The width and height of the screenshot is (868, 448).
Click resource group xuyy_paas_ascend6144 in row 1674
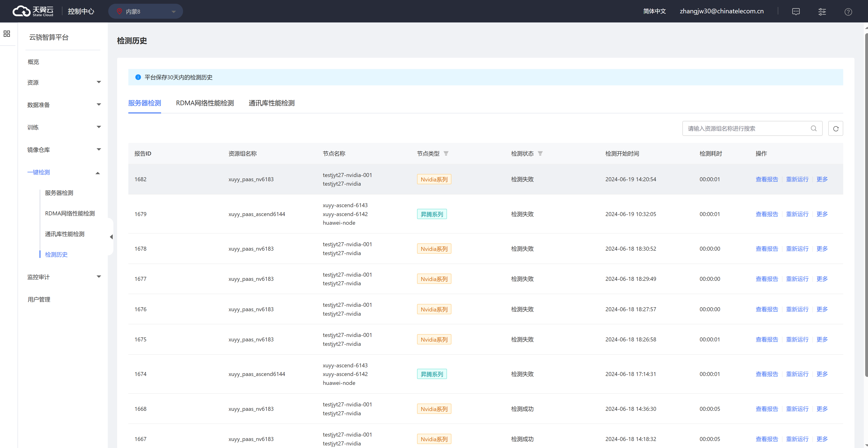click(257, 374)
